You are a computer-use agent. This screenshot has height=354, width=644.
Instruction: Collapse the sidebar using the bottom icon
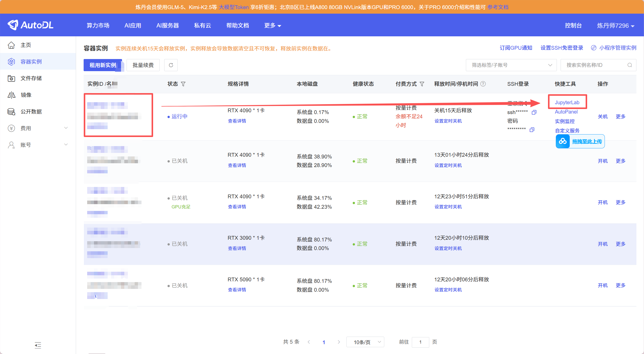38,345
